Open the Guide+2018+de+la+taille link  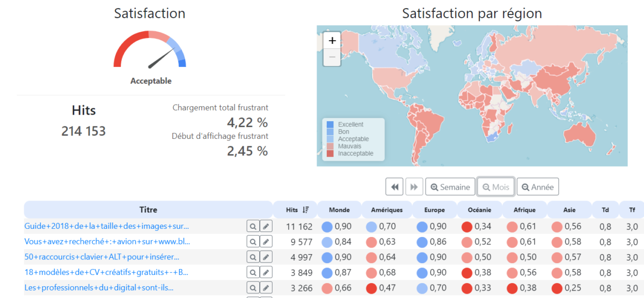point(106,227)
